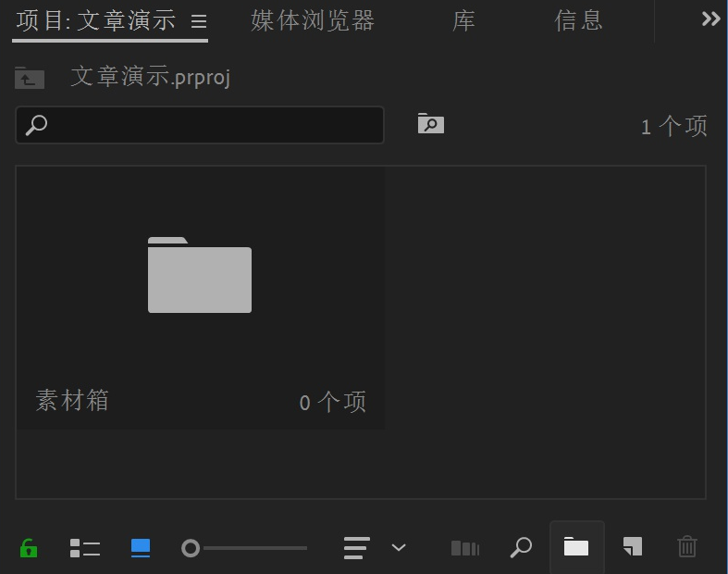
Task: Select the 项目: 文章演示 tab
Action: coord(96,21)
